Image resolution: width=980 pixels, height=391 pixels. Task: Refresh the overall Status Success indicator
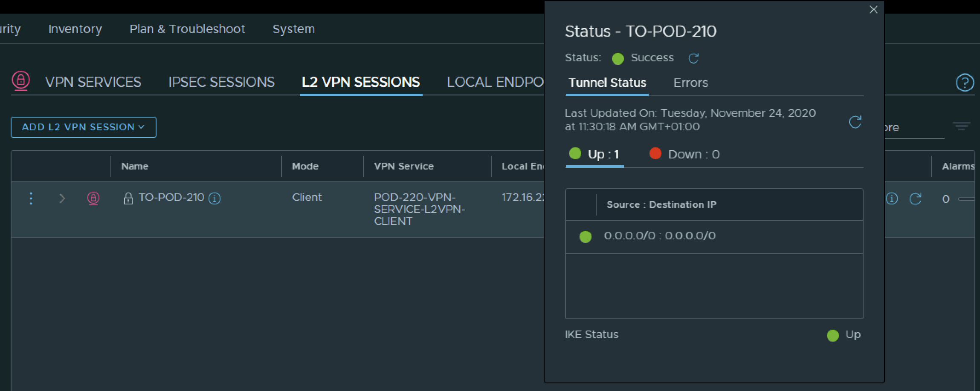click(693, 58)
